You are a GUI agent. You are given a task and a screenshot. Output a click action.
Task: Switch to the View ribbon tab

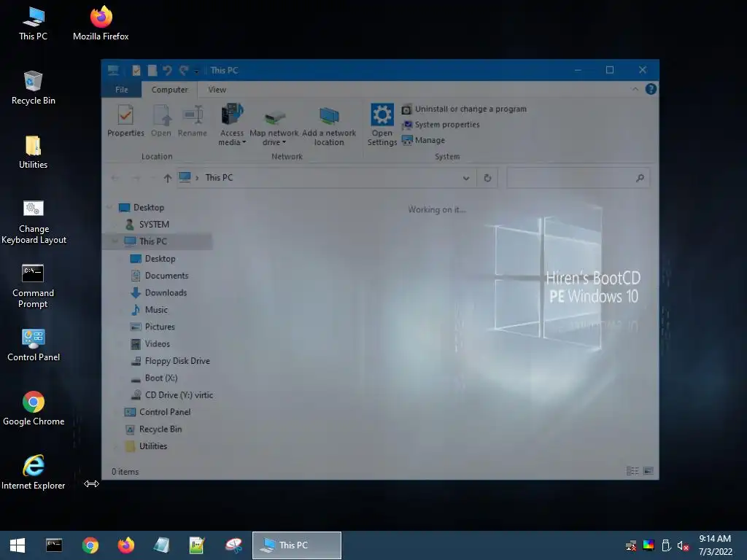tap(217, 90)
